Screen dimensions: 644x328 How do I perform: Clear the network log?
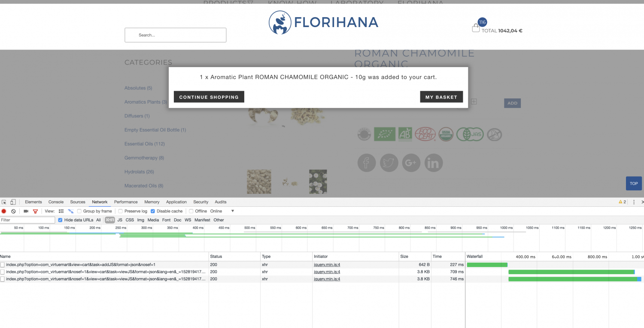pos(13,211)
